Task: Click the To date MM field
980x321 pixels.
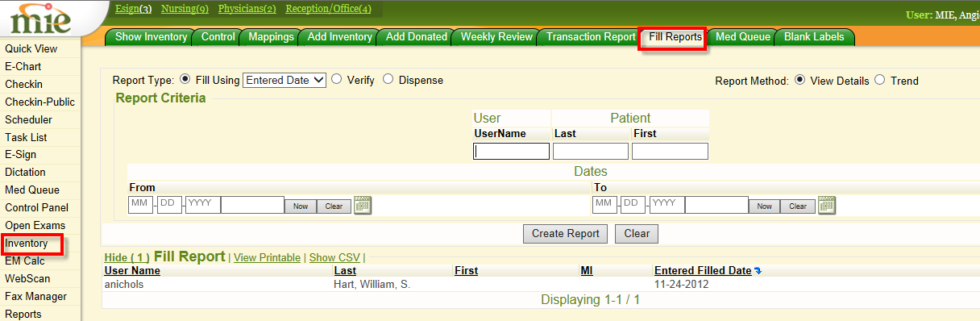Action: coord(604,205)
